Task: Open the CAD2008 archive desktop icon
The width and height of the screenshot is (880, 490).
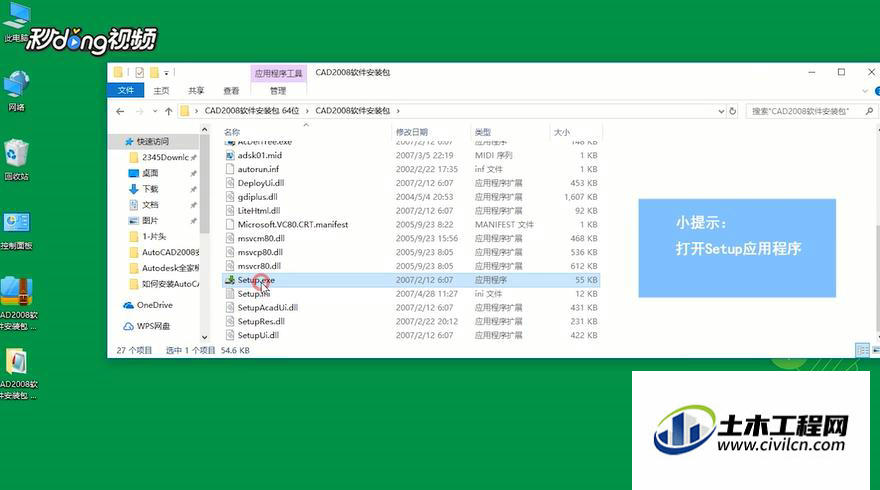Action: point(17,303)
